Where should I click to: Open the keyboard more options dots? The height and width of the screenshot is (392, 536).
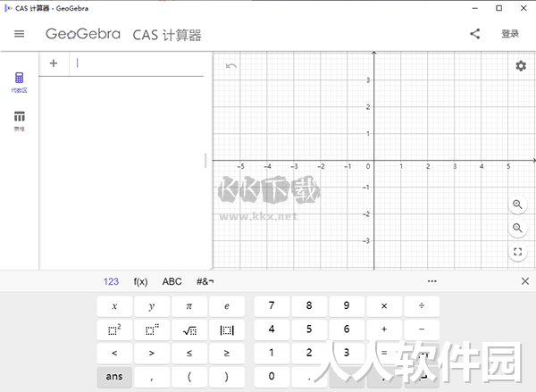click(431, 281)
